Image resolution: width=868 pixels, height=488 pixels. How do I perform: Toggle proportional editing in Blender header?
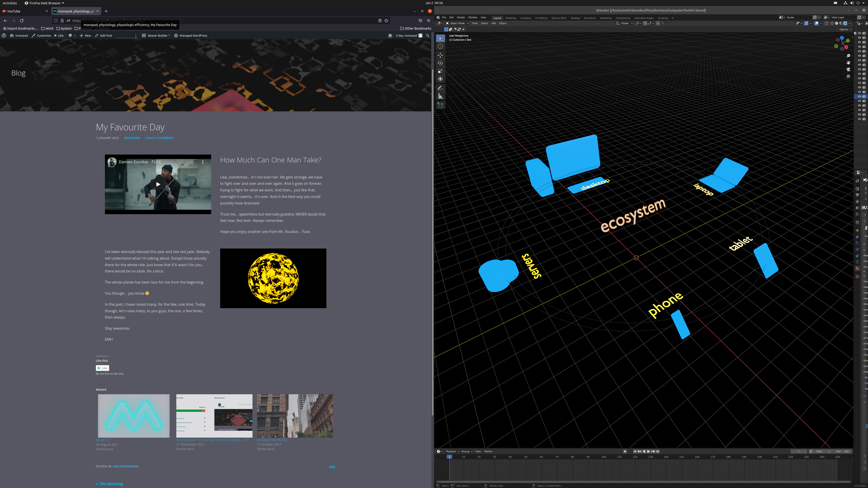click(x=658, y=23)
